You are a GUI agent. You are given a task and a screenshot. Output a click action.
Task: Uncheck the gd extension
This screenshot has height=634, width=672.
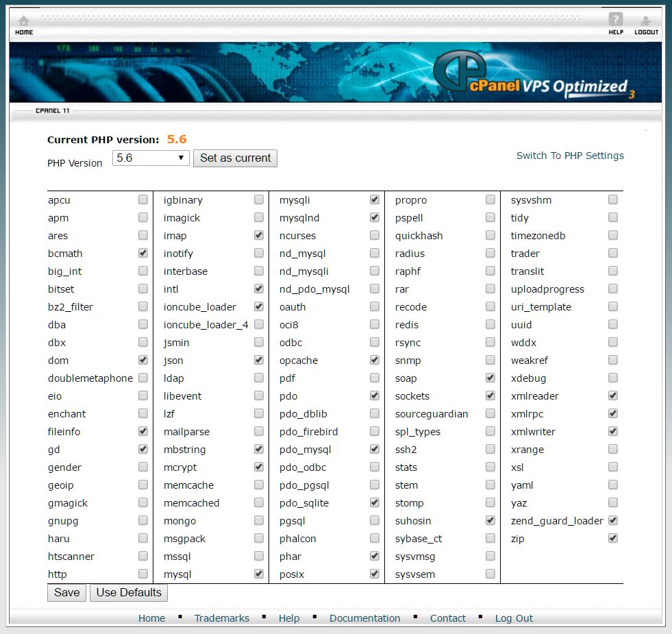coord(143,449)
